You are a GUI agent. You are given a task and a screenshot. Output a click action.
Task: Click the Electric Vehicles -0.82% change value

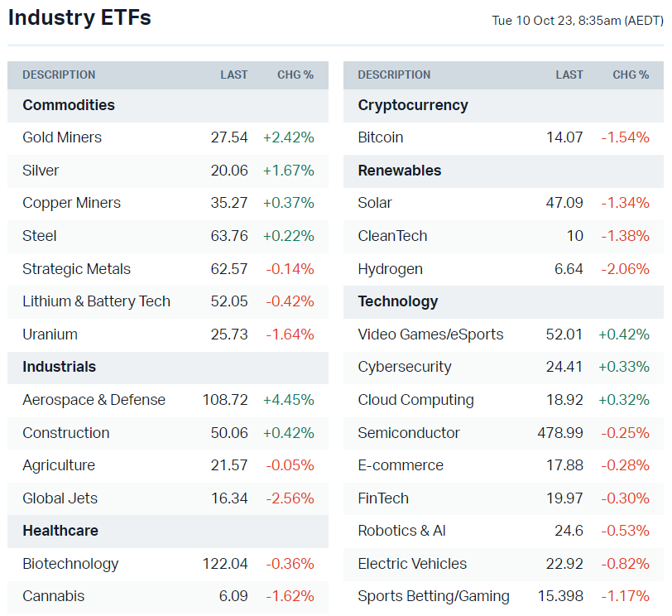coord(625,564)
